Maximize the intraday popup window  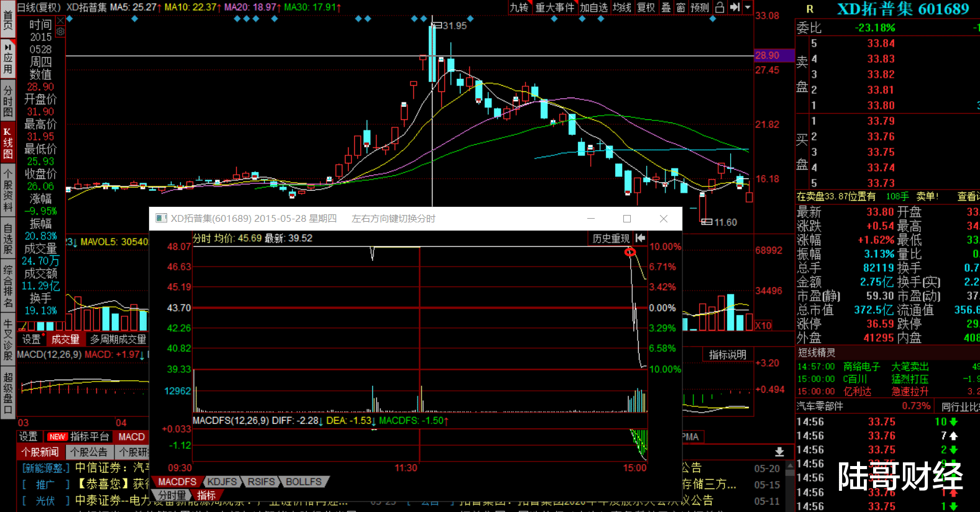pyautogui.click(x=627, y=219)
